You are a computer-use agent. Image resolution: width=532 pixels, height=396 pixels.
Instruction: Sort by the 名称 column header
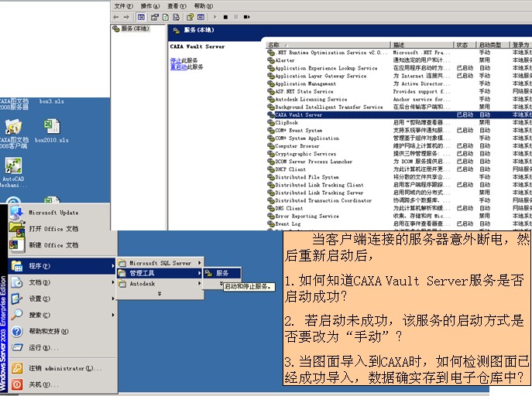coord(328,45)
